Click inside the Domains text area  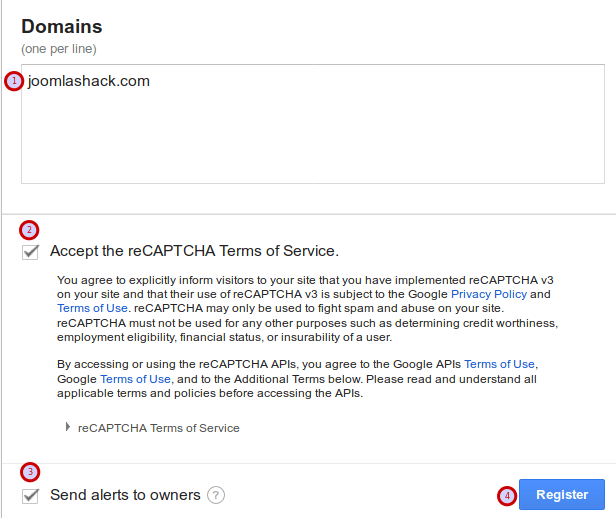313,124
